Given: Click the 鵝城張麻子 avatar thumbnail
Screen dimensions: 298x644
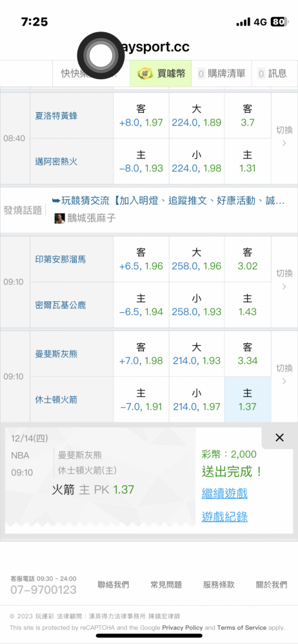Looking at the screenshot, I should pyautogui.click(x=60, y=218).
